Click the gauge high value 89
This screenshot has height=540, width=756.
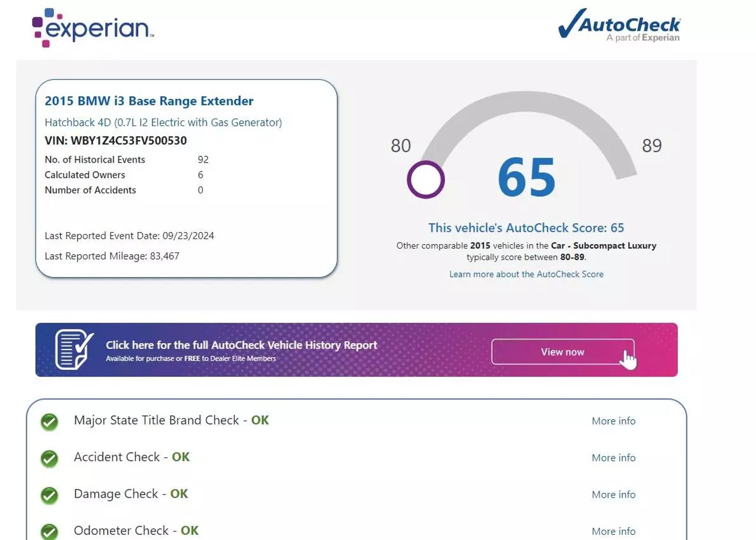(652, 145)
